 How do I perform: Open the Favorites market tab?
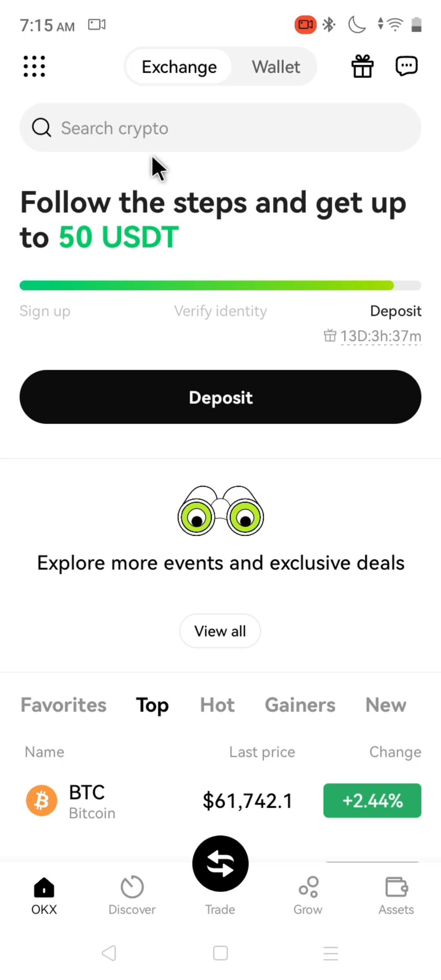64,705
